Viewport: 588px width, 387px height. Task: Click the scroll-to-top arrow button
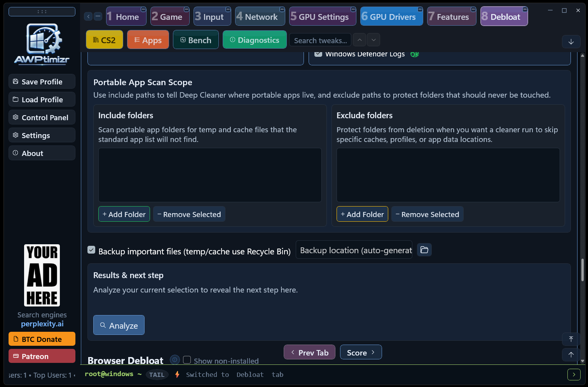pos(571,339)
